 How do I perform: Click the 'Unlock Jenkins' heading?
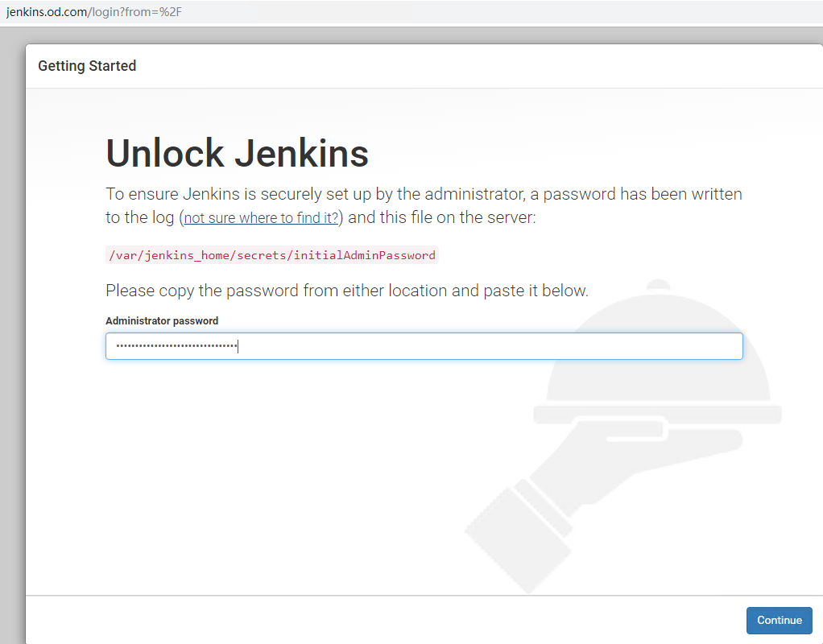(237, 154)
